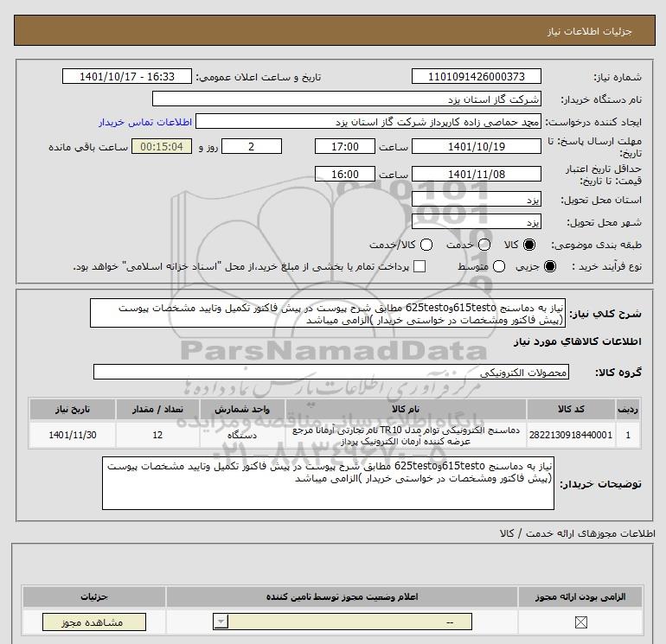Click buyer organization name field

coord(347,99)
